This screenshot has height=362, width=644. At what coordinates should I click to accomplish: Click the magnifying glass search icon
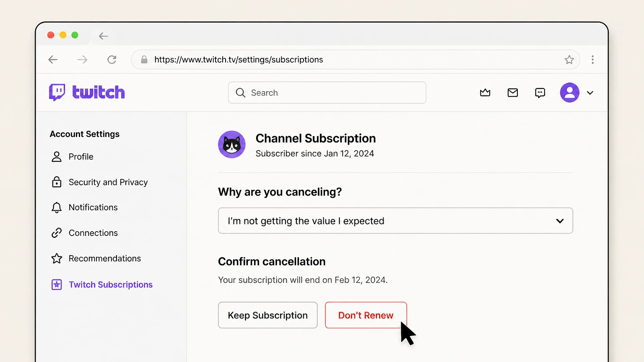pyautogui.click(x=241, y=93)
